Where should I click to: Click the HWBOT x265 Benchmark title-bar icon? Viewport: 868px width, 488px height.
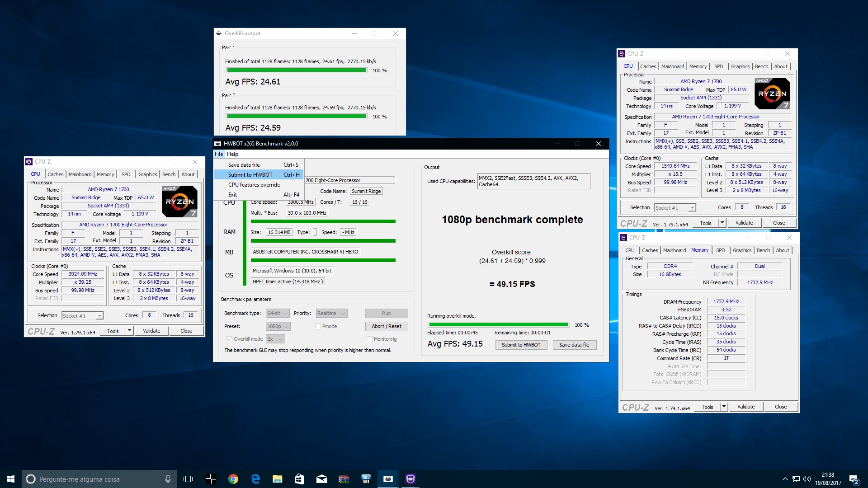(x=218, y=144)
